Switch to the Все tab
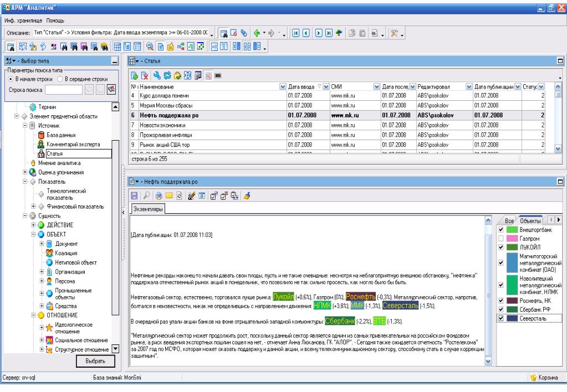The image size is (567, 392). point(509,220)
